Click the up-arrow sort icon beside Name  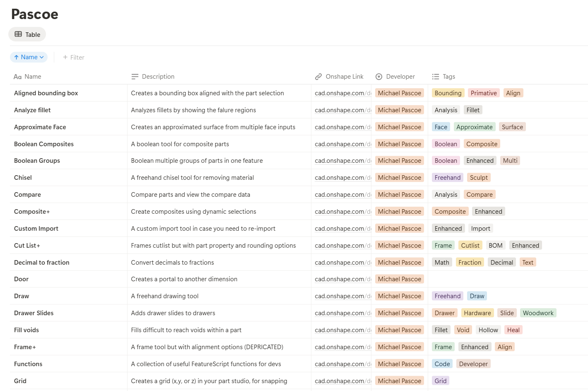[16, 57]
